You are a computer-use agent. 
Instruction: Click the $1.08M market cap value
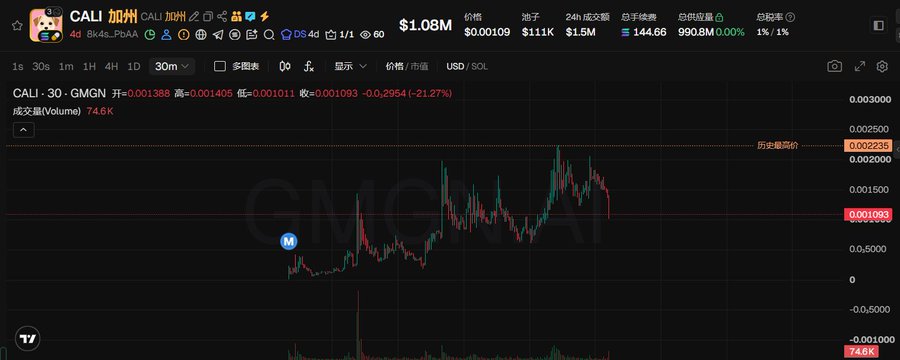click(425, 25)
